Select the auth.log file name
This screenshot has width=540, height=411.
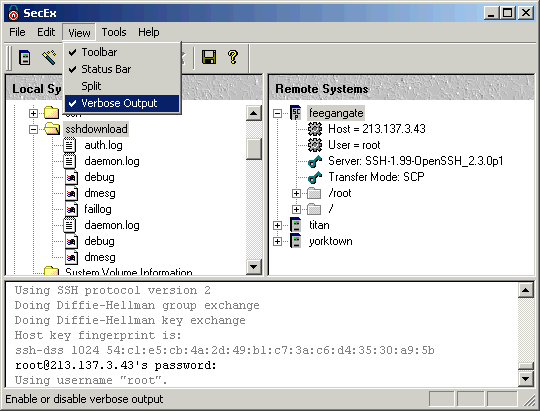pyautogui.click(x=103, y=145)
